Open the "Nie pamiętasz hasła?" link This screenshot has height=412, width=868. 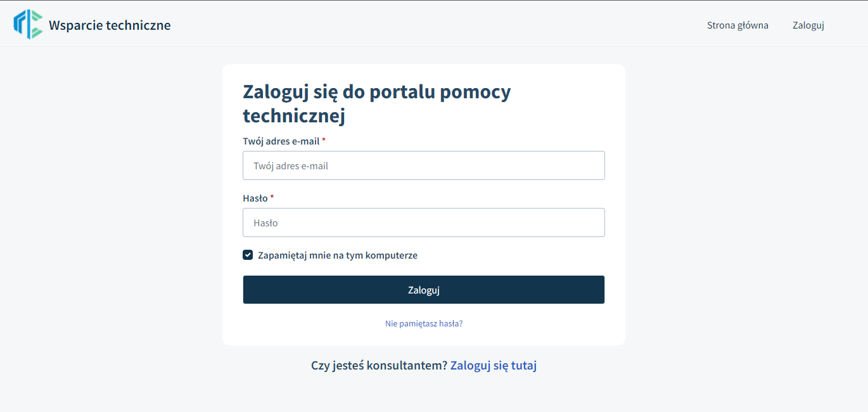(x=424, y=323)
